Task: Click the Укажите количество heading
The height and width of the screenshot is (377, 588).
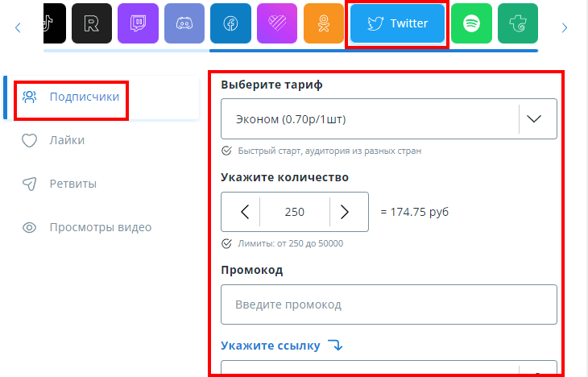Action: tap(284, 177)
